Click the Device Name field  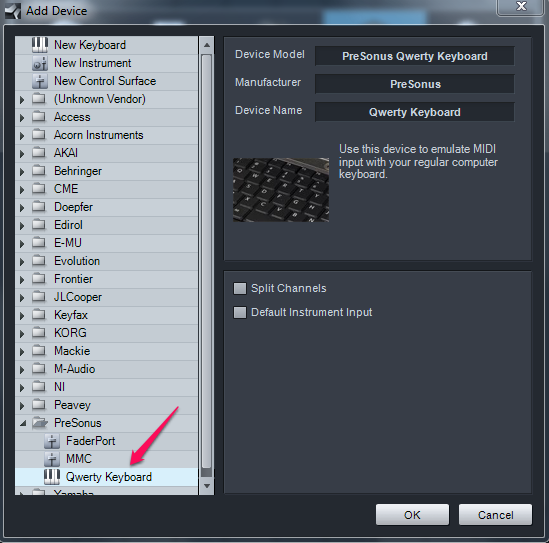click(415, 112)
